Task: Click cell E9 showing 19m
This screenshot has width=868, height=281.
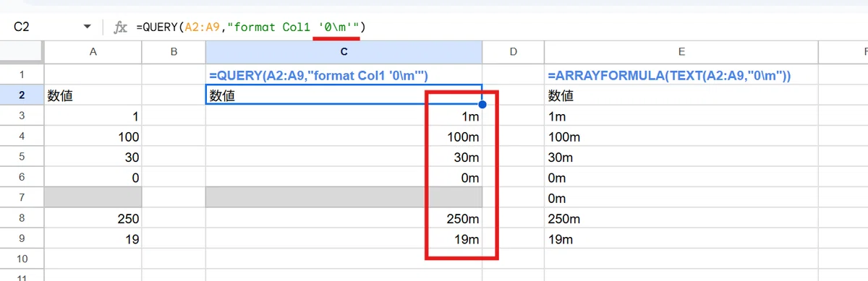Action: pos(681,238)
